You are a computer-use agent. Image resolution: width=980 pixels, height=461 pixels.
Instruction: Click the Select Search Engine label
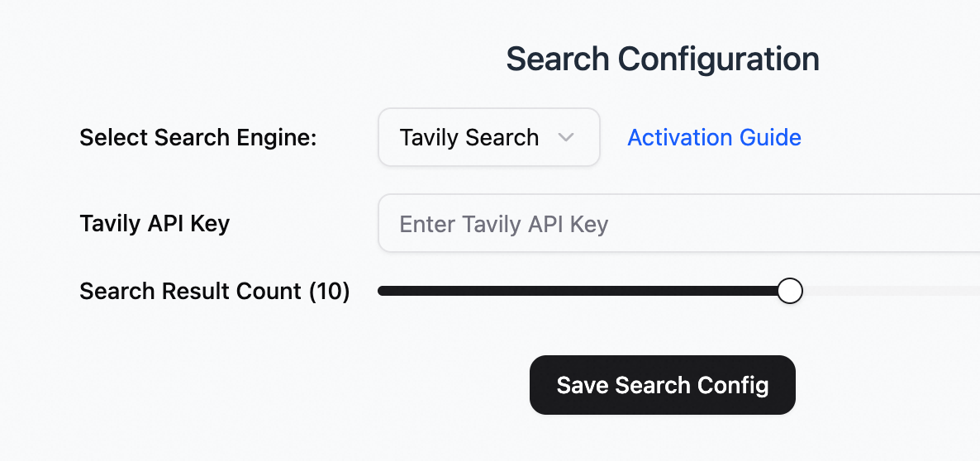point(198,138)
